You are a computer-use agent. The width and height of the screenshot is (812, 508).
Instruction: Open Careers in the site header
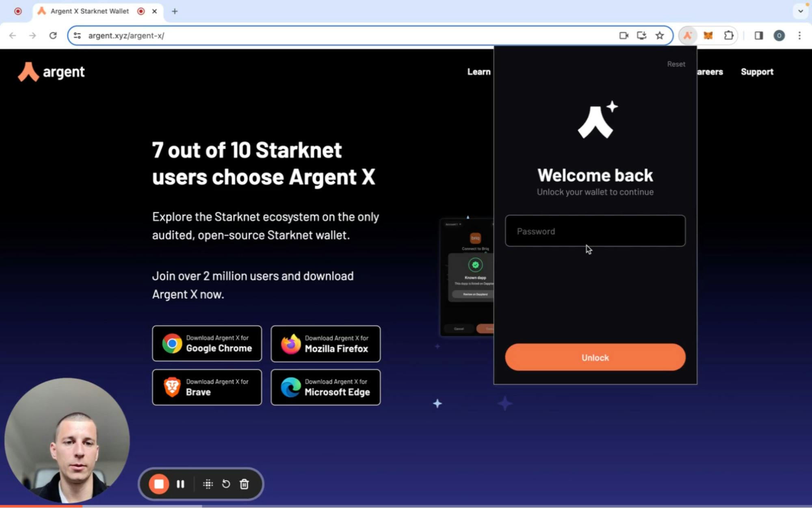click(x=710, y=72)
